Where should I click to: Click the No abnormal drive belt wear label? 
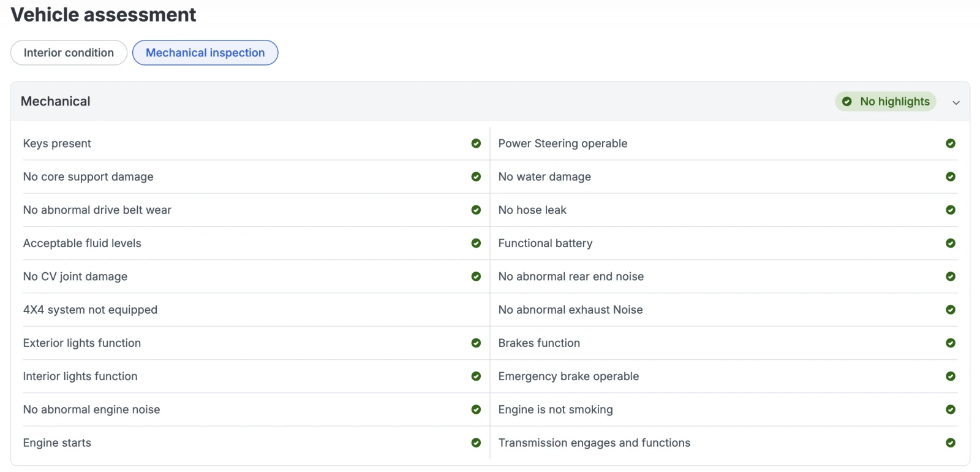click(97, 210)
